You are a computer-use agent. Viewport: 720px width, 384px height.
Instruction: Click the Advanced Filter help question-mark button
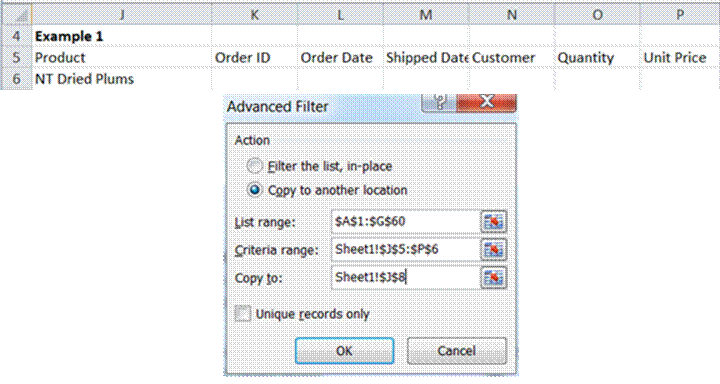pyautogui.click(x=439, y=102)
